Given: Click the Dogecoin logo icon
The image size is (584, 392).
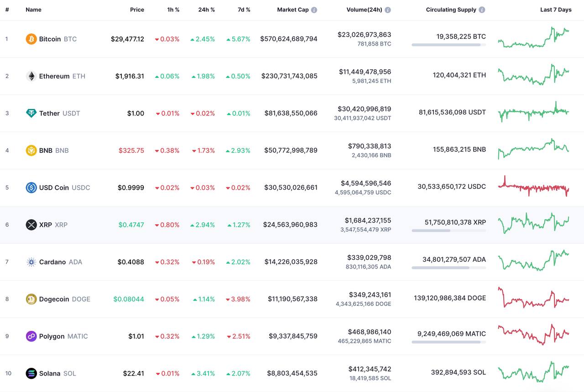Looking at the screenshot, I should point(31,299).
